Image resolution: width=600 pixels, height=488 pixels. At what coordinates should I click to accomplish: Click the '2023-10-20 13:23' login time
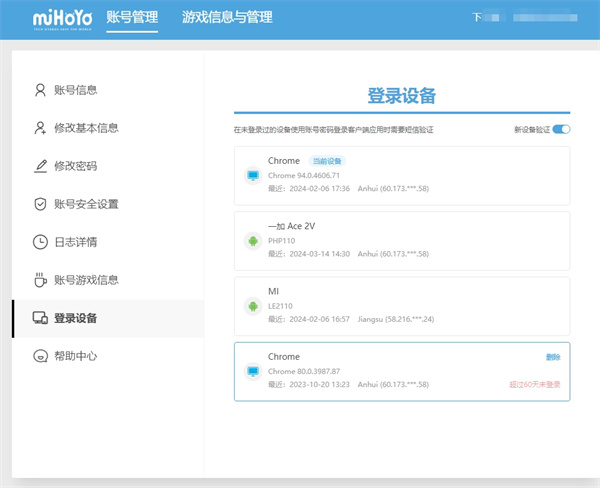320,384
